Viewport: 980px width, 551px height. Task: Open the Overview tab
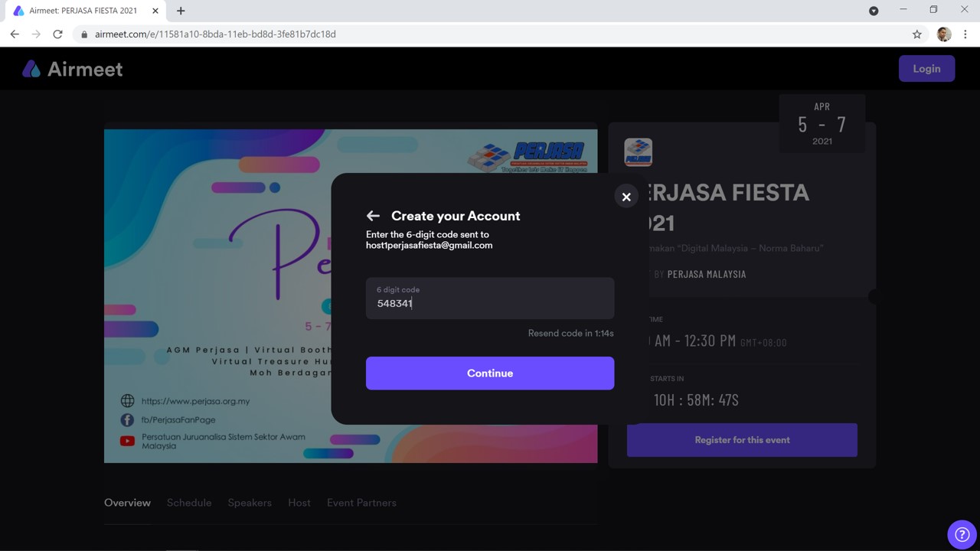(x=127, y=503)
